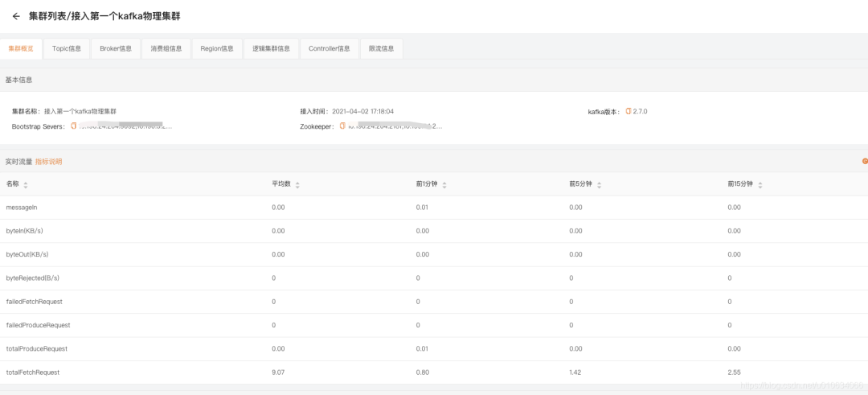Click totalProduceRequest 前1分钟 value 0.01
Image resolution: width=868 pixels, height=395 pixels.
[x=423, y=349]
